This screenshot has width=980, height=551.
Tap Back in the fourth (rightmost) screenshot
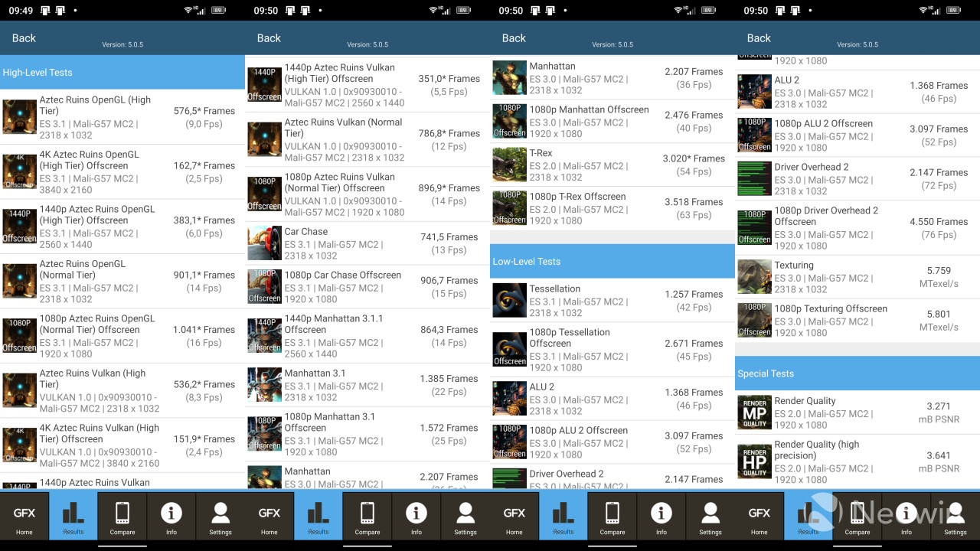pos(759,38)
